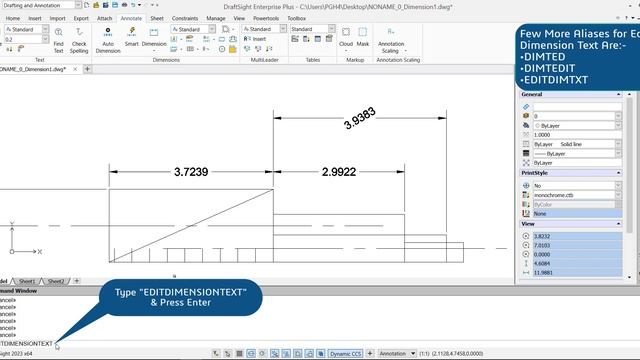Toggle the ETrack status bar button
This screenshot has width=640, height=360.
[x=286, y=353]
